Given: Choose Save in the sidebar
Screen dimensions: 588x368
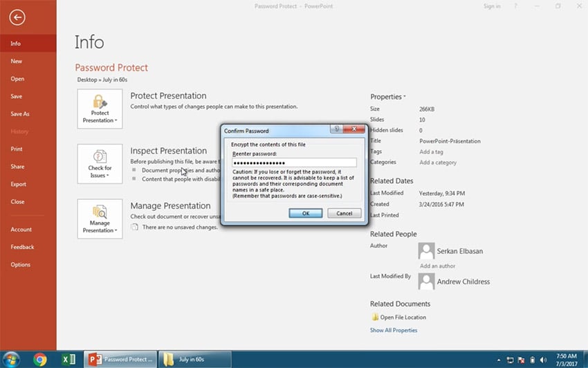Looking at the screenshot, I should click(x=28, y=96).
